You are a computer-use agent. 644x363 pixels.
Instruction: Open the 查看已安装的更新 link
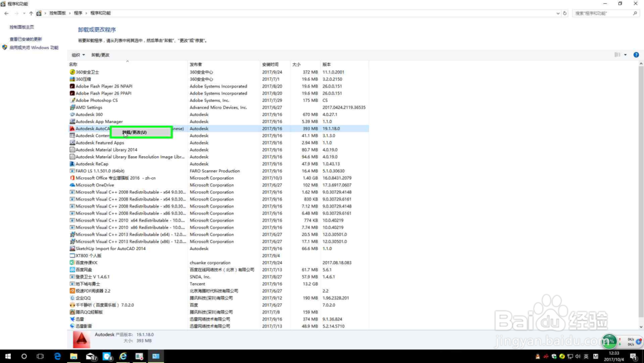point(26,39)
